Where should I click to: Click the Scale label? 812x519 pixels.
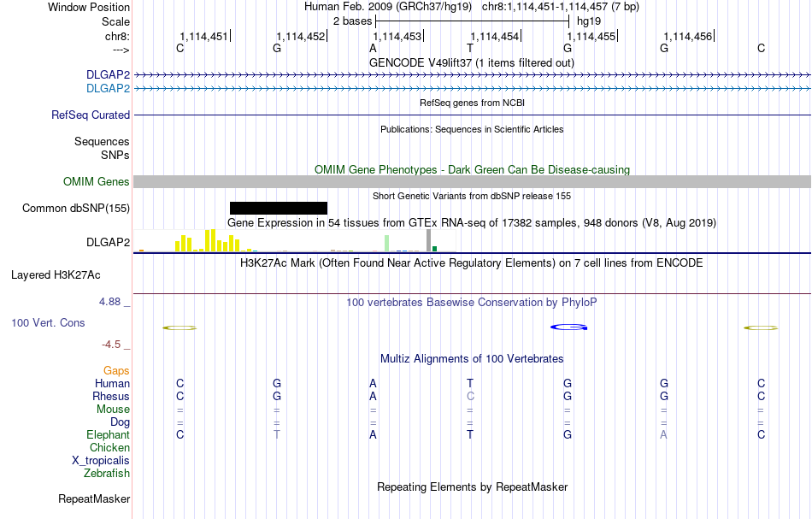pos(115,21)
